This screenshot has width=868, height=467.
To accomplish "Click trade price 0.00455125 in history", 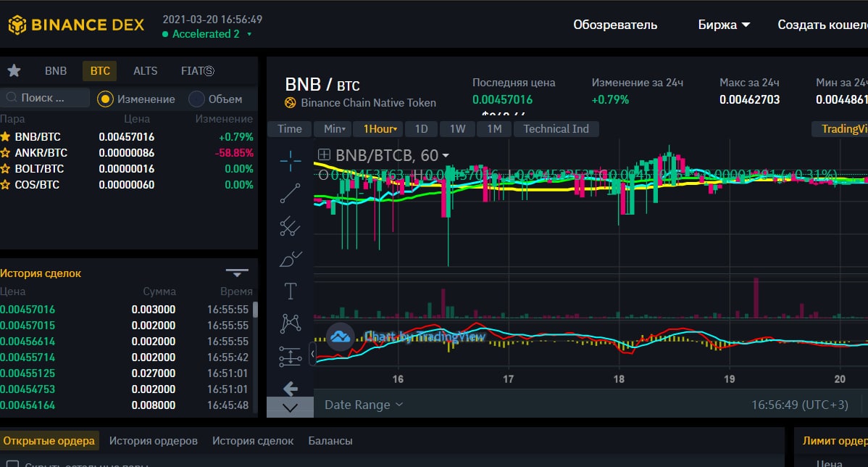I will click(28, 373).
